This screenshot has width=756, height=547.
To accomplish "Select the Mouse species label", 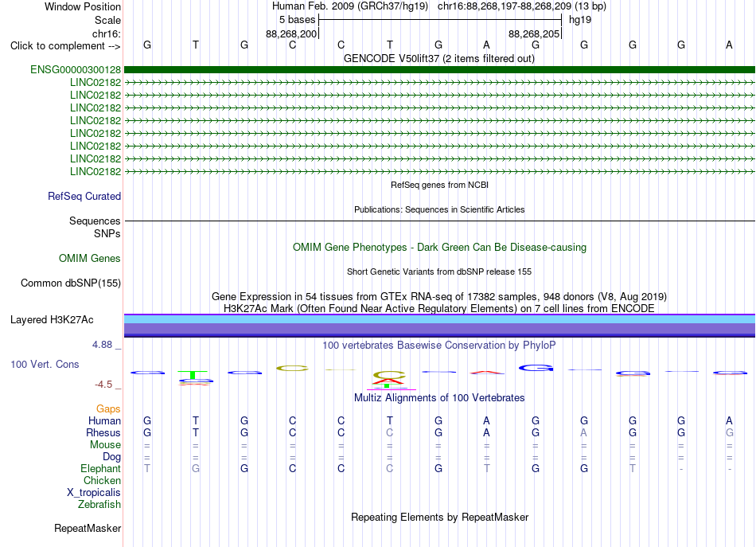I will click(x=105, y=445).
